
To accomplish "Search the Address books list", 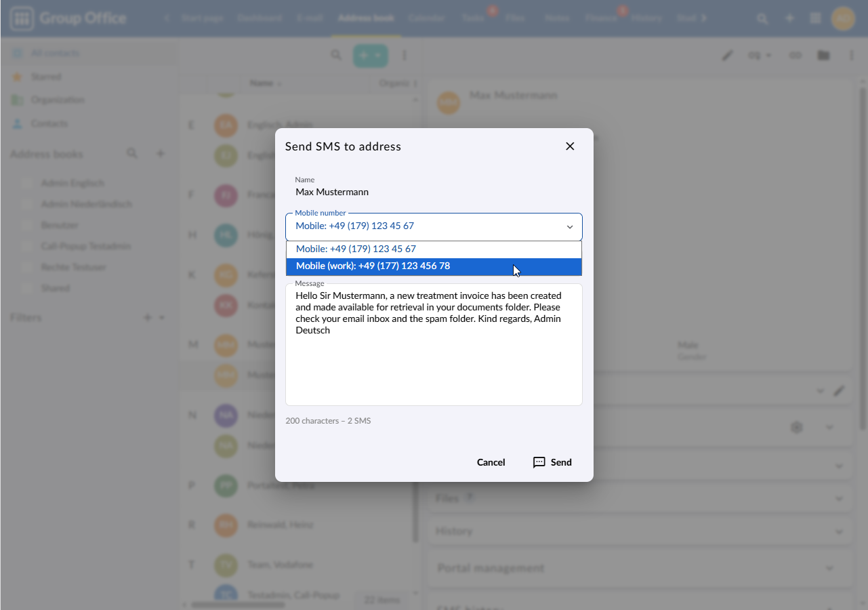I will (132, 154).
